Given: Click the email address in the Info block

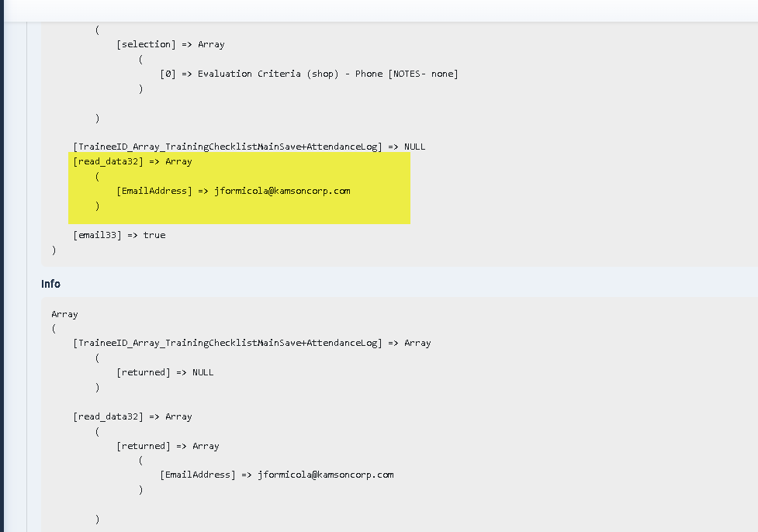Looking at the screenshot, I should click(x=326, y=475).
